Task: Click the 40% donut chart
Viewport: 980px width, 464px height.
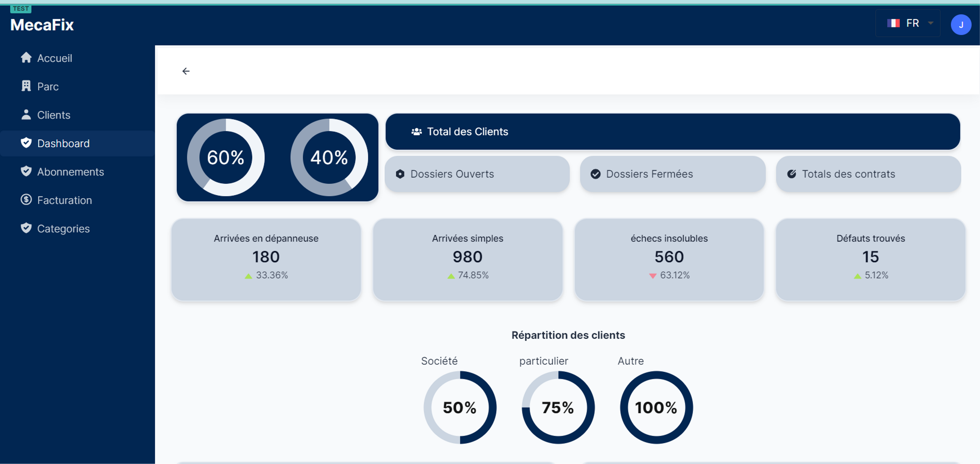Action: pyautogui.click(x=329, y=157)
